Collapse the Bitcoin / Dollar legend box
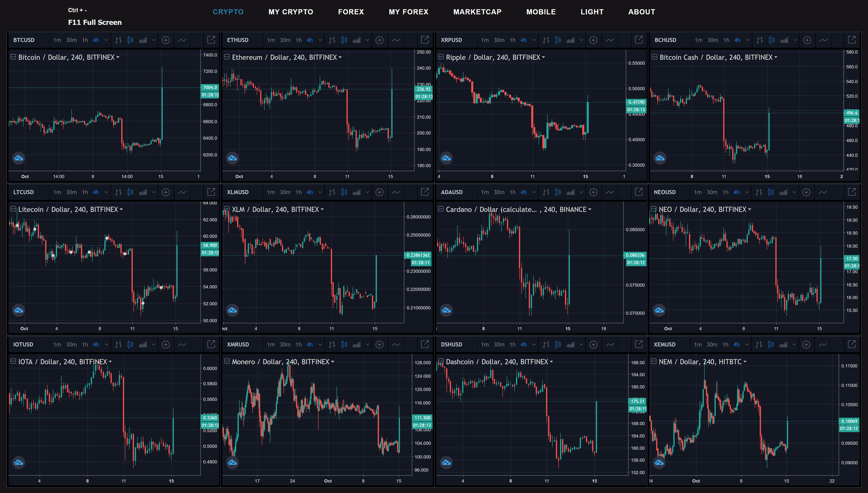The width and height of the screenshot is (868, 493). (x=13, y=57)
